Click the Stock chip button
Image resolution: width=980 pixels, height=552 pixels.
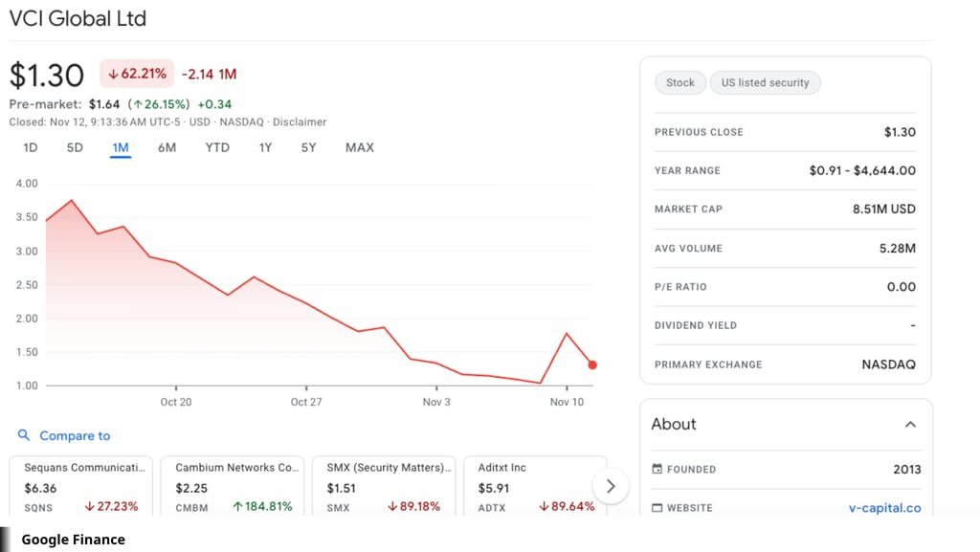click(680, 82)
